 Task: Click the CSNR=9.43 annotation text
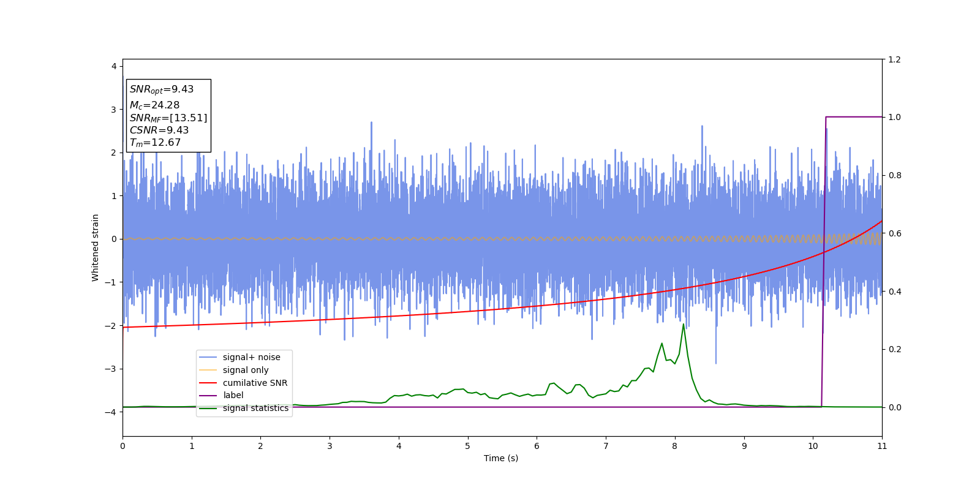159,130
